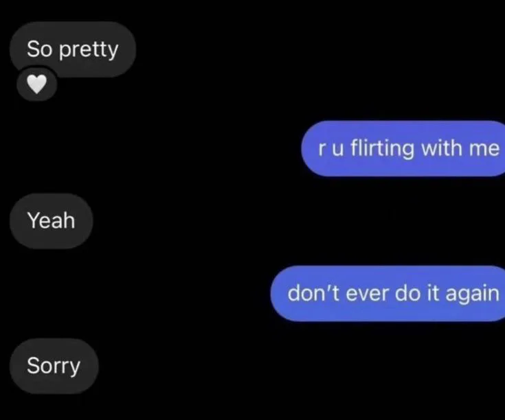Open reaction details under "So pretty"
This screenshot has height=420, width=505.
(x=36, y=84)
